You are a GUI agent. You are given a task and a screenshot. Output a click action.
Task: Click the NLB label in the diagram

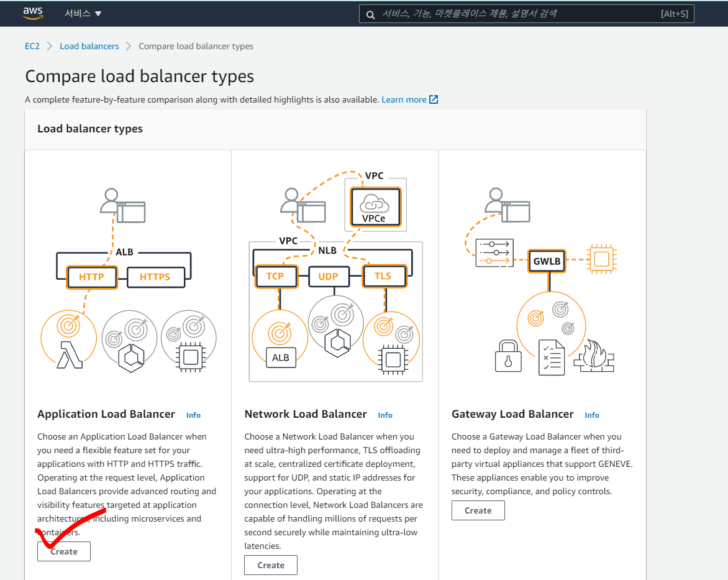coord(327,251)
